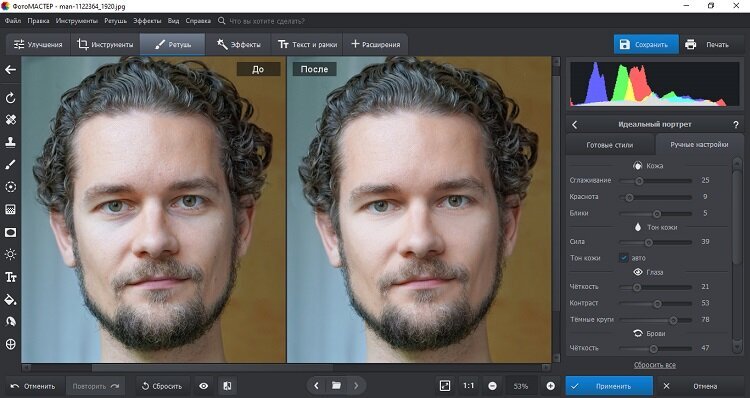The height and width of the screenshot is (398, 750).
Task: Click the Tт text tool in sidebar
Action: [11, 277]
